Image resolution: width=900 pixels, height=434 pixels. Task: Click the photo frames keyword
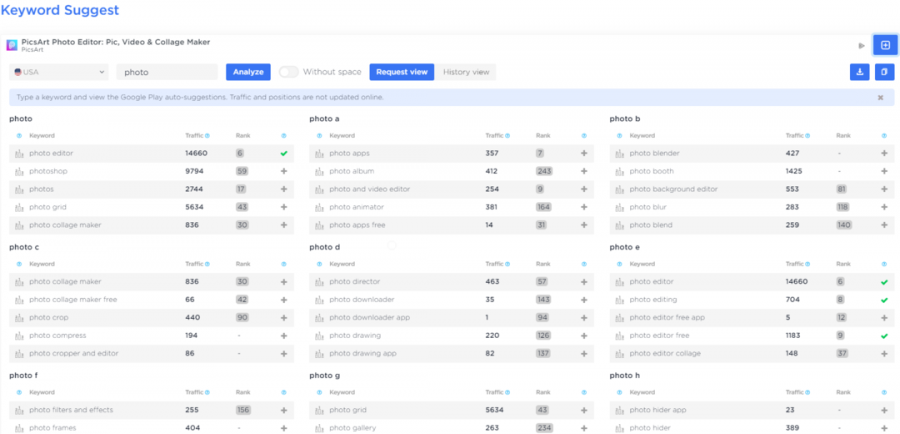coord(52,428)
